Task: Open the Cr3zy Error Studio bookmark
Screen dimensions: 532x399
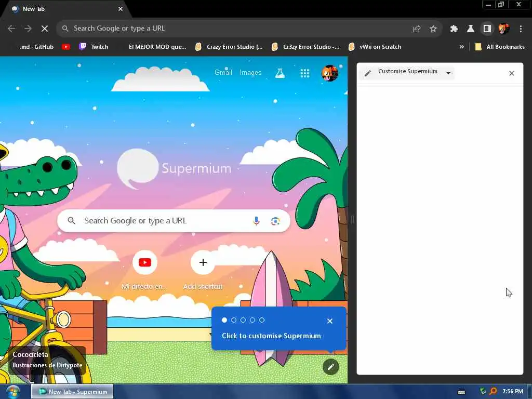Action: [306, 47]
